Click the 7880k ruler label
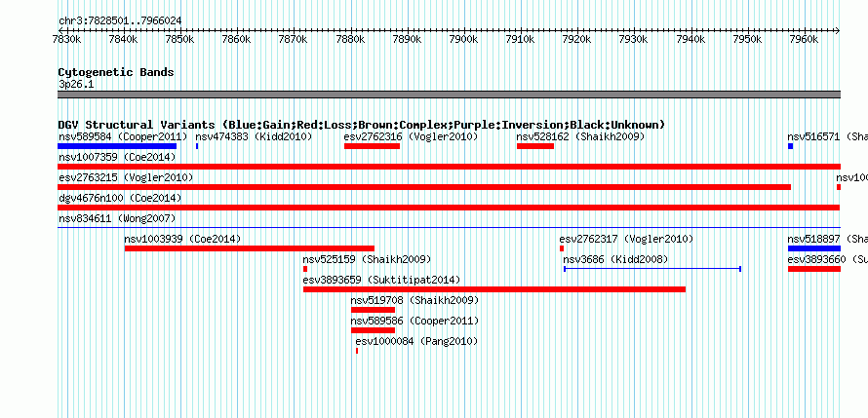Viewport: 868px width, 418px height. click(350, 39)
